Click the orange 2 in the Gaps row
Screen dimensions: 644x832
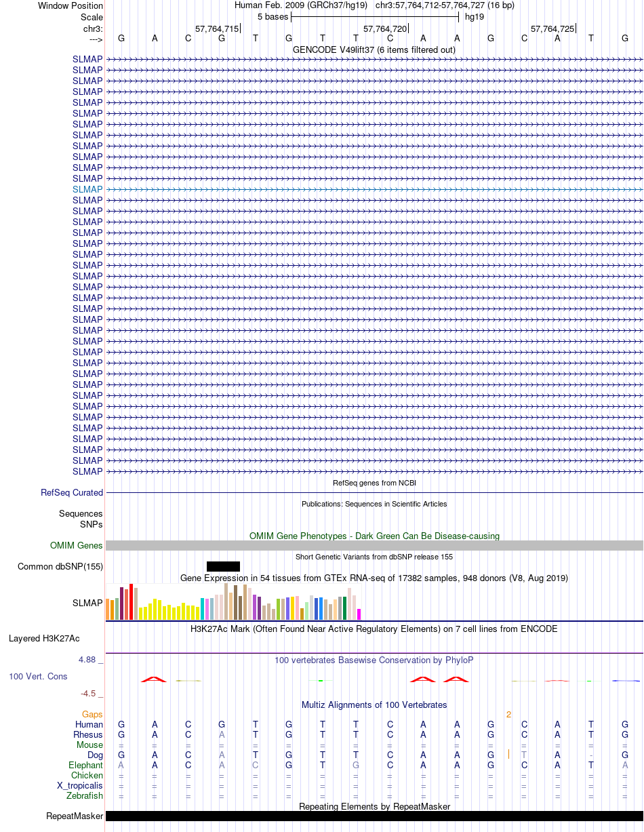(x=508, y=714)
